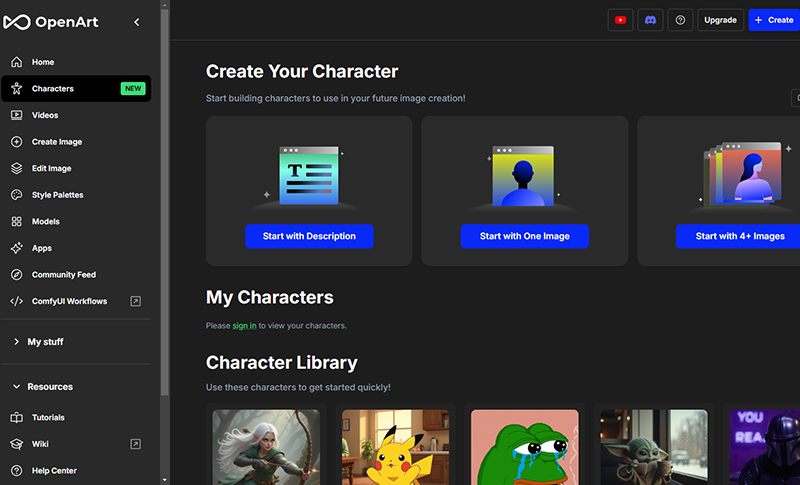Image resolution: width=800 pixels, height=485 pixels.
Task: Click the Videos play icon in sidebar
Action: tap(17, 115)
